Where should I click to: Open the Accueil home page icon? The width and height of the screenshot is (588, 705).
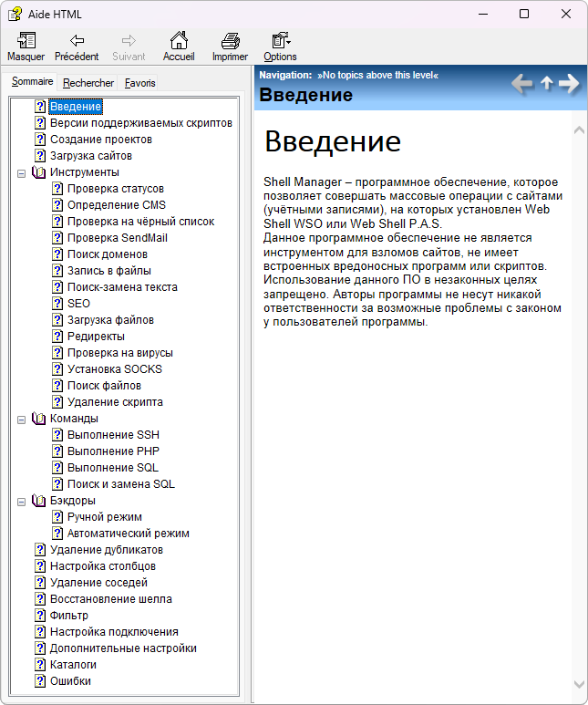tap(179, 41)
